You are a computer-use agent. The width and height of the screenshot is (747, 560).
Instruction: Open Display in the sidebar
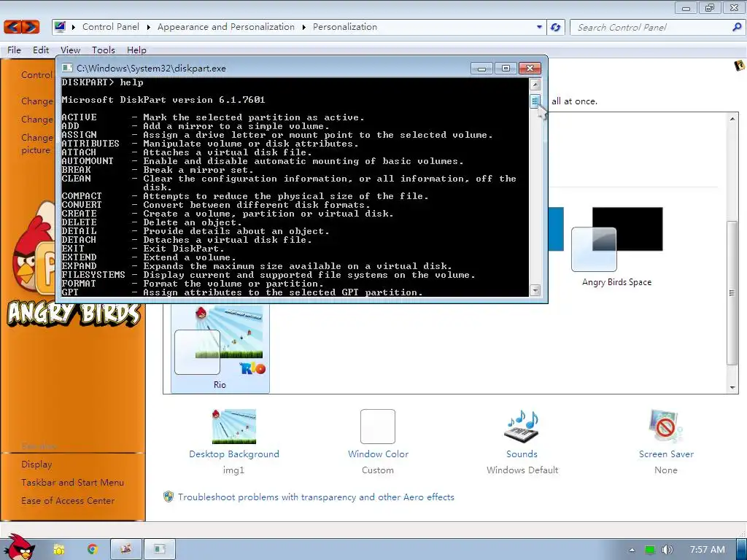coord(36,464)
